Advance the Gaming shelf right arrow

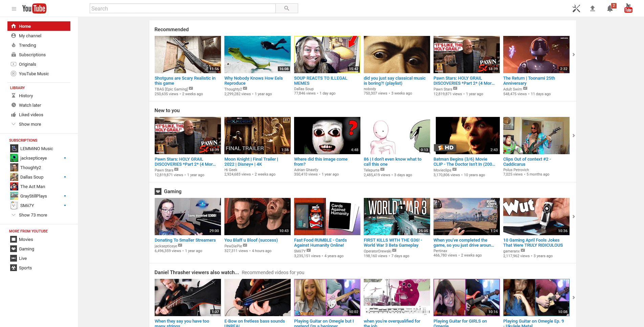pyautogui.click(x=574, y=217)
